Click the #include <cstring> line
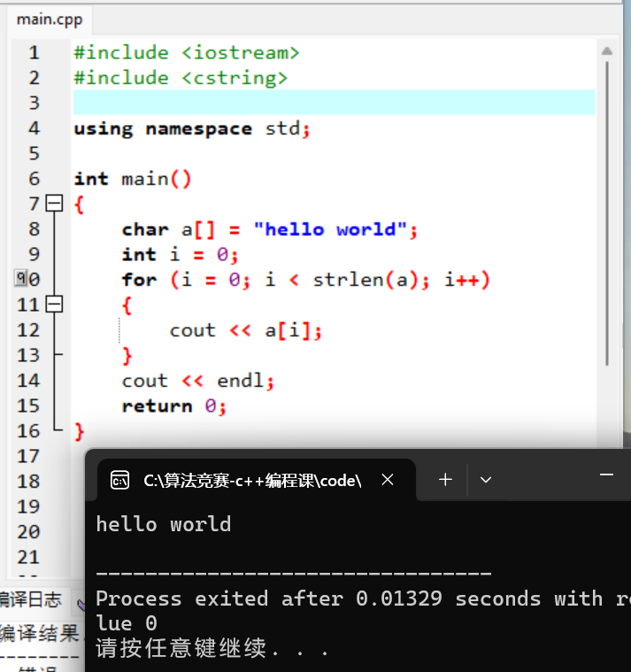631x672 pixels. [181, 78]
